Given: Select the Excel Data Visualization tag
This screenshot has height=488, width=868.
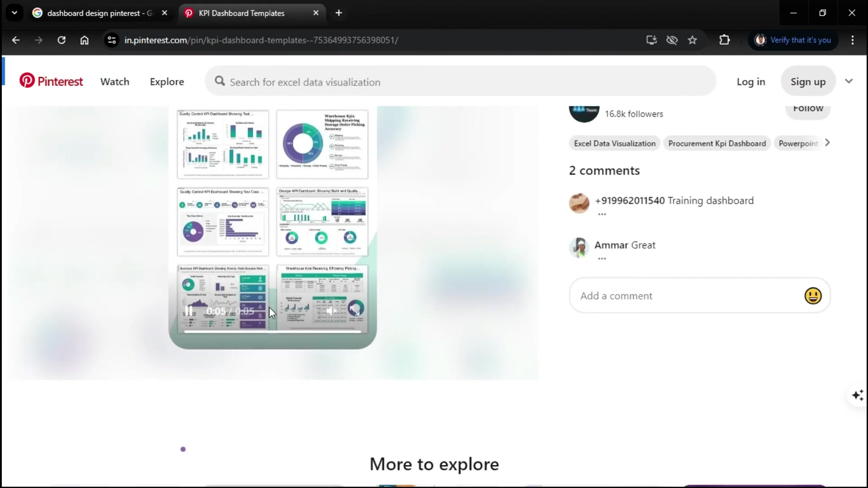Looking at the screenshot, I should [614, 144].
